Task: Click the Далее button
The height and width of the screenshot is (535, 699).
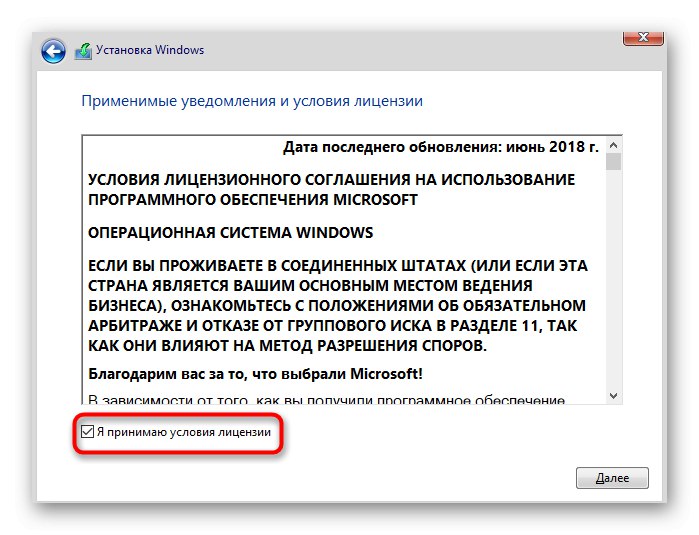Action: [612, 478]
